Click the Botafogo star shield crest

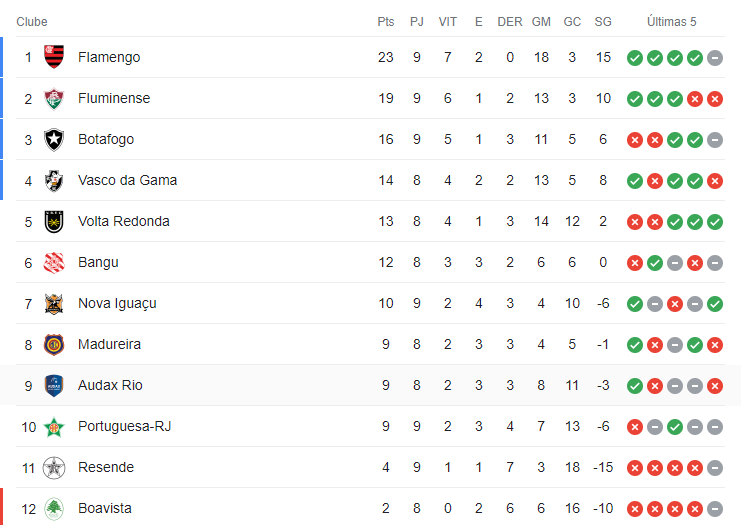click(x=54, y=139)
